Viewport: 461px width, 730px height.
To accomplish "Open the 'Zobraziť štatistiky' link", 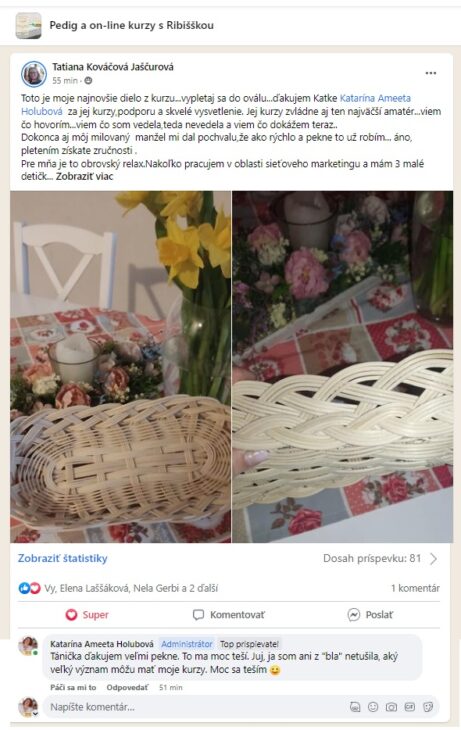I will (62, 558).
